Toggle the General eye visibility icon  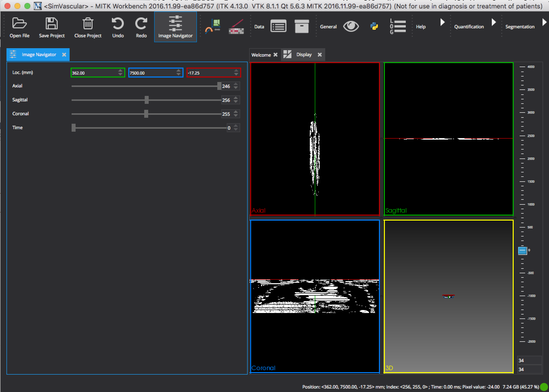[351, 26]
